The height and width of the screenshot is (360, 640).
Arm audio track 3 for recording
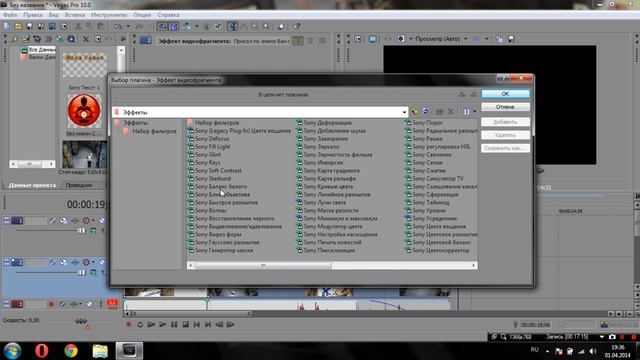pyautogui.click(x=51, y=304)
